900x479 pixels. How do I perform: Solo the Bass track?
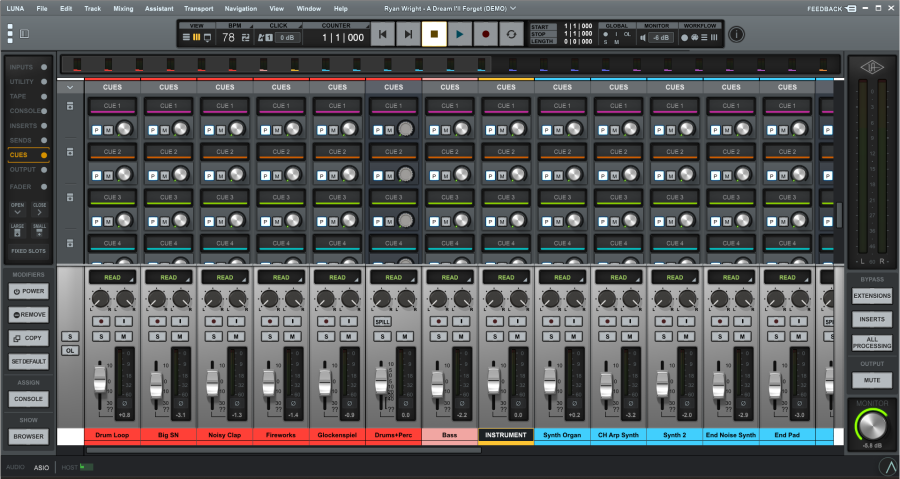[439, 337]
